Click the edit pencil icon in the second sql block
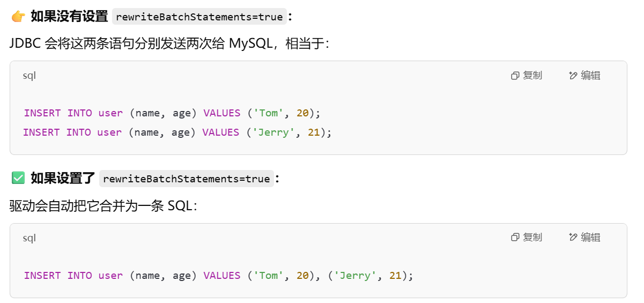The height and width of the screenshot is (303, 644). [573, 237]
